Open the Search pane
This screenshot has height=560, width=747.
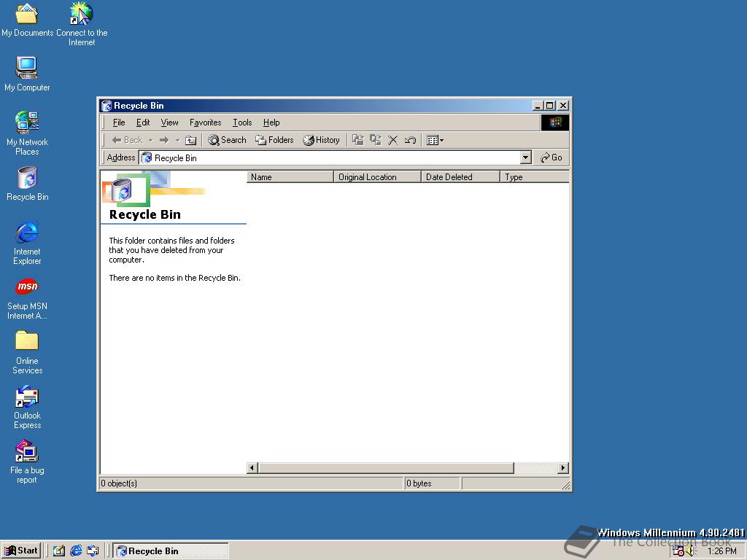(228, 140)
